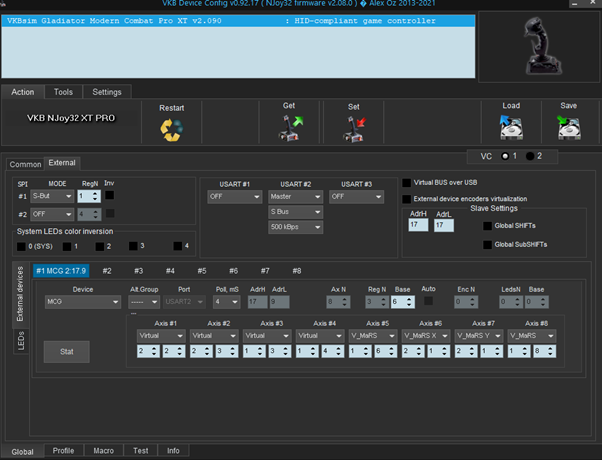Image resolution: width=602 pixels, height=460 pixels.
Task: Select external device tab #5
Action: click(202, 271)
